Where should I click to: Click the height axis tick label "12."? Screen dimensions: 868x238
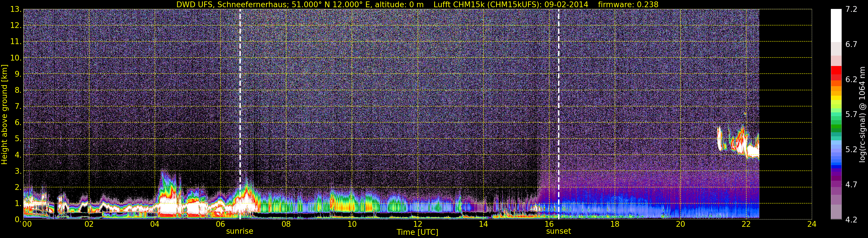coord(16,26)
